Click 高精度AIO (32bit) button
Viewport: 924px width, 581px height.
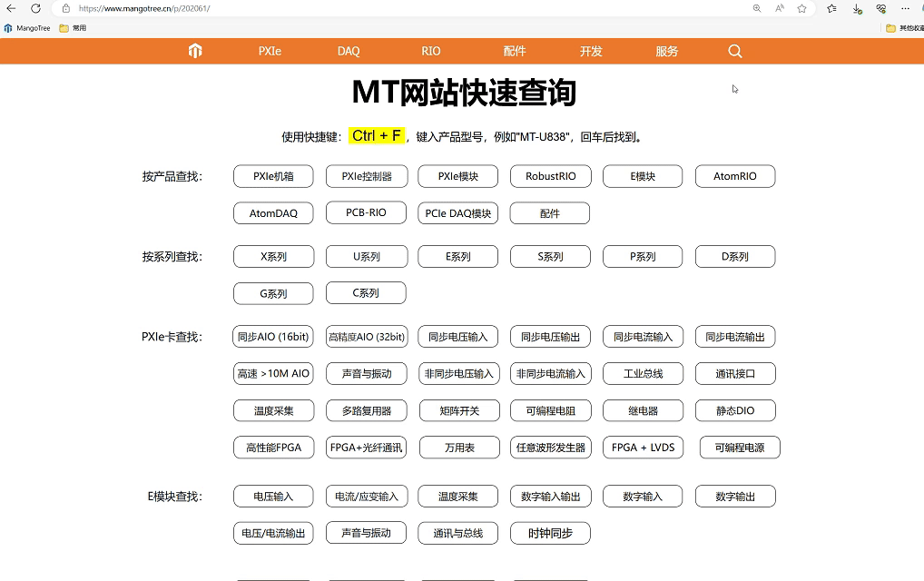[x=367, y=337]
